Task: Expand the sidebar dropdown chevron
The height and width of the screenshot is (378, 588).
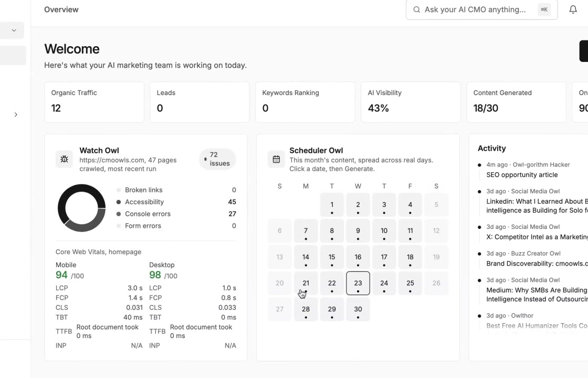Action: [x=14, y=30]
